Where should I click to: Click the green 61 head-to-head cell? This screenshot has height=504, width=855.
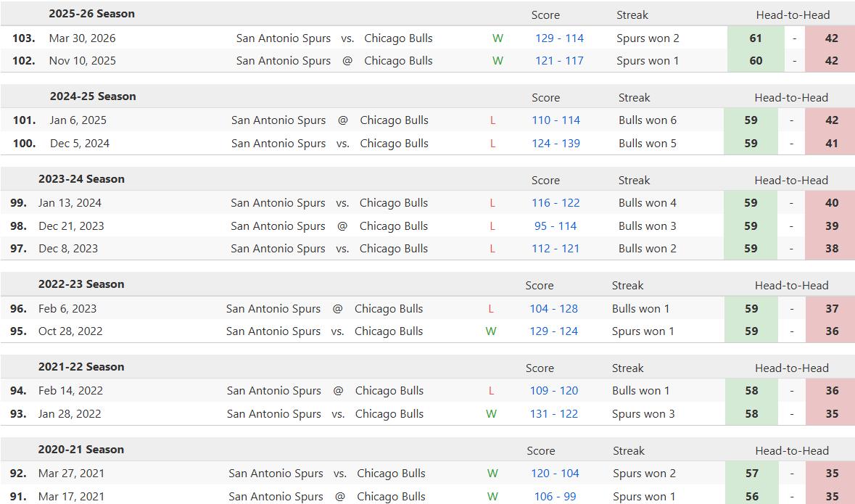(756, 38)
